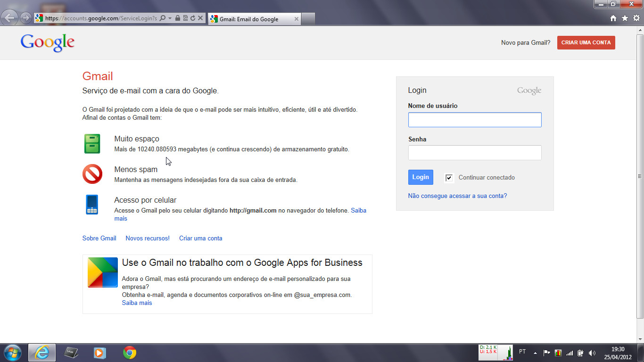Image resolution: width=644 pixels, height=362 pixels.
Task: Click the red 'Menos spam' no-entry icon
Action: (x=92, y=174)
